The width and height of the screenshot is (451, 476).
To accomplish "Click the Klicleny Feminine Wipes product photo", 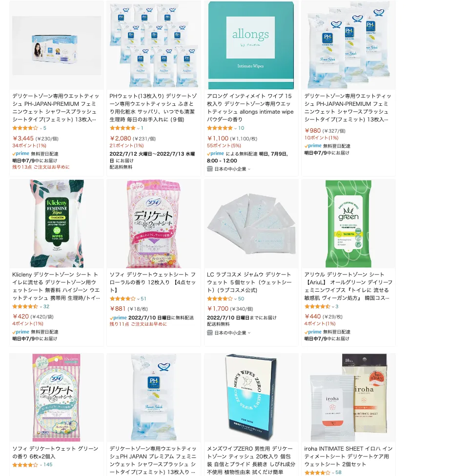I will 57,223.
